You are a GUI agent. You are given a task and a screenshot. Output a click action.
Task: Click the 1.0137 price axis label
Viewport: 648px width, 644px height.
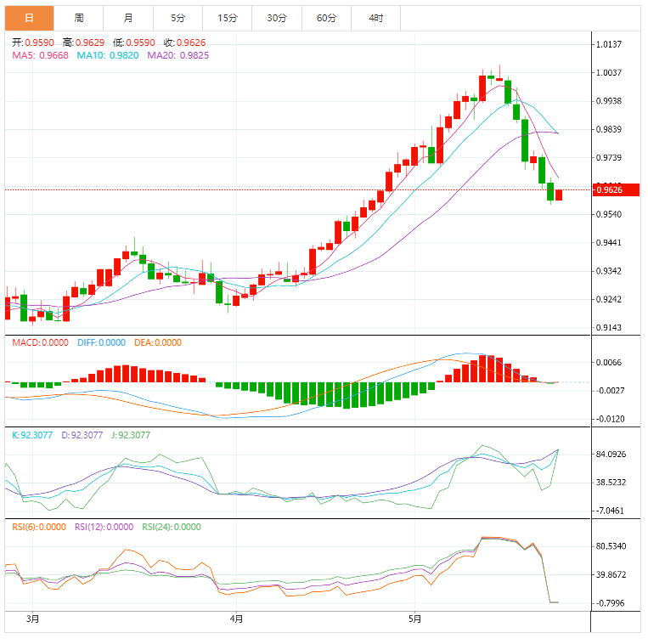tap(609, 44)
